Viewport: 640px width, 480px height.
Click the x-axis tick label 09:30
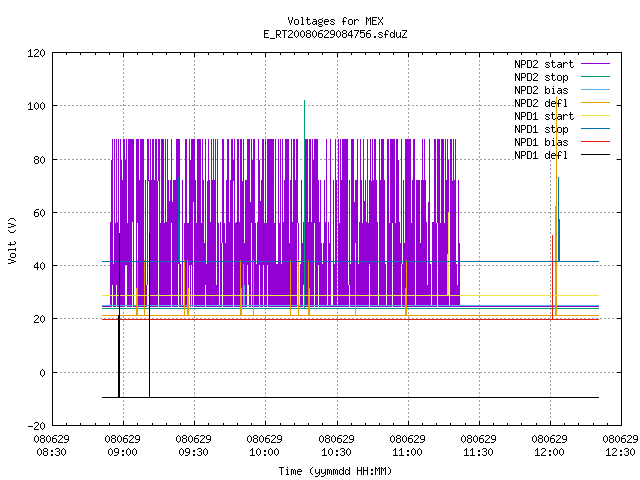point(193,453)
